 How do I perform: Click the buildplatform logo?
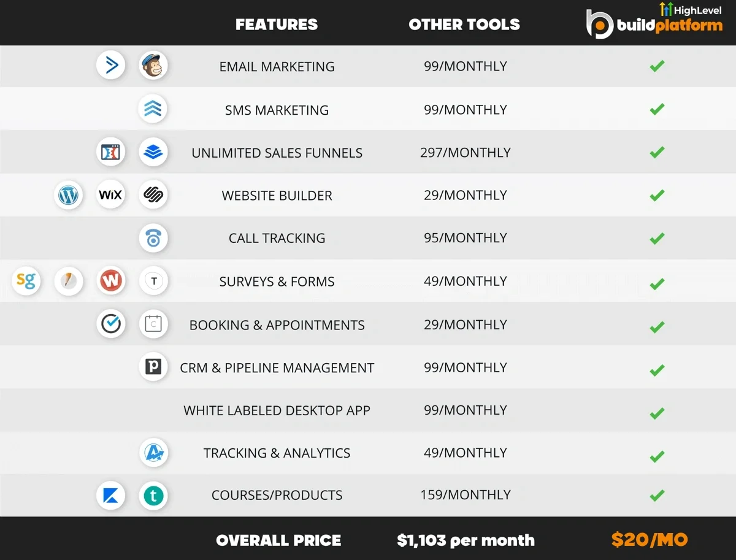tap(654, 22)
